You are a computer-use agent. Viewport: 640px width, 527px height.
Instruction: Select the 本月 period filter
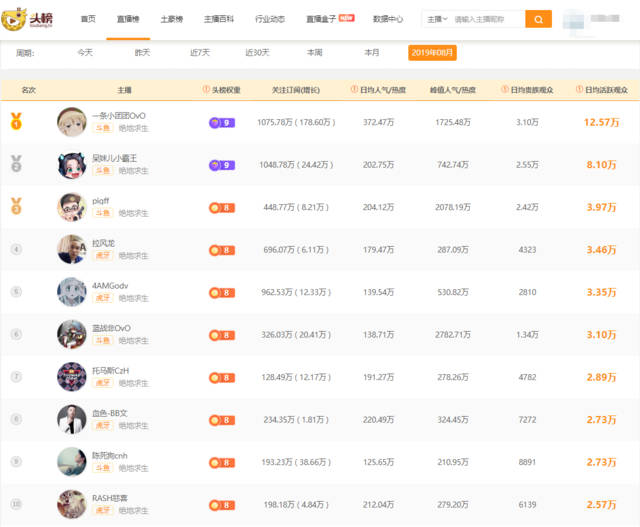click(372, 52)
